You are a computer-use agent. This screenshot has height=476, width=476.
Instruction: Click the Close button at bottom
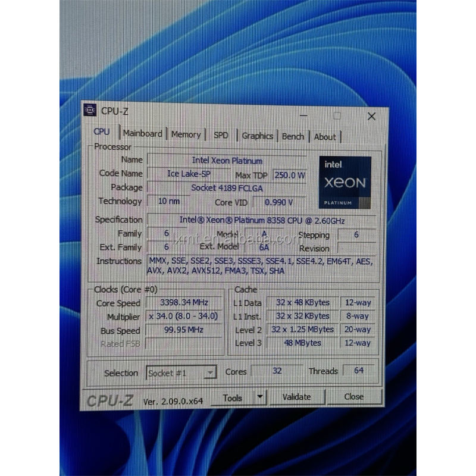(x=353, y=396)
